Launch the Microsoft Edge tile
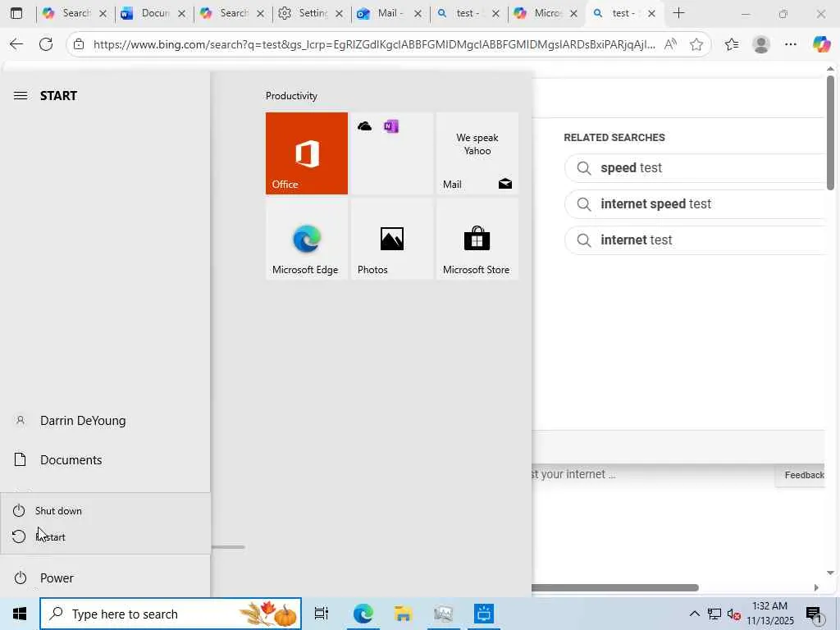 307,239
